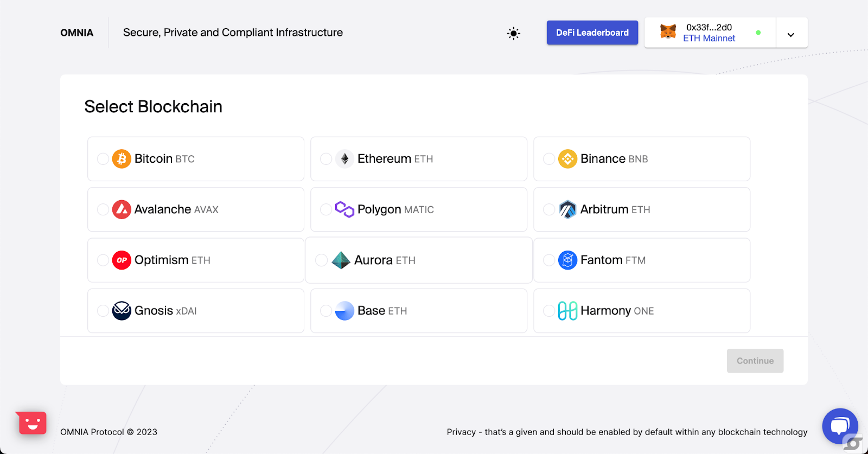Click the disabled Continue button
Screen dimensions: 868x454
coord(755,361)
